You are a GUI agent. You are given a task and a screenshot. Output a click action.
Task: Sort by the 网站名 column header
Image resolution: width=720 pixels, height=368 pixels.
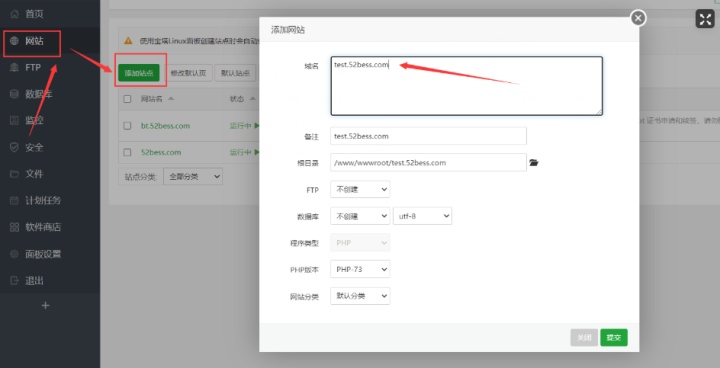click(157, 99)
